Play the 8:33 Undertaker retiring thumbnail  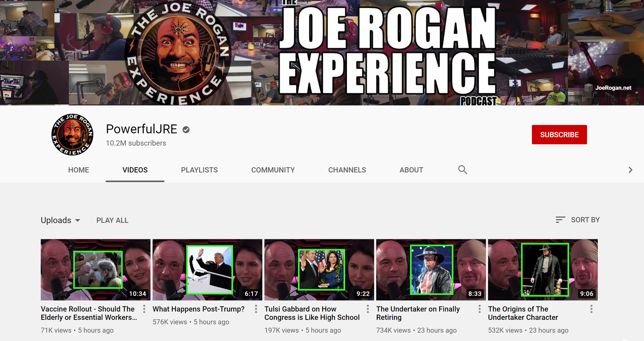pyautogui.click(x=431, y=270)
